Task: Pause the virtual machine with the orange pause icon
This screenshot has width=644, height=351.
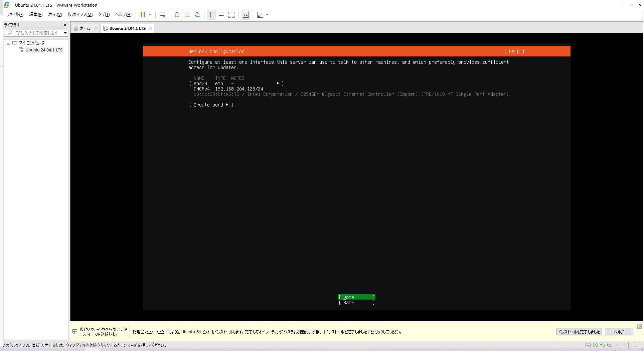Action: (x=143, y=15)
